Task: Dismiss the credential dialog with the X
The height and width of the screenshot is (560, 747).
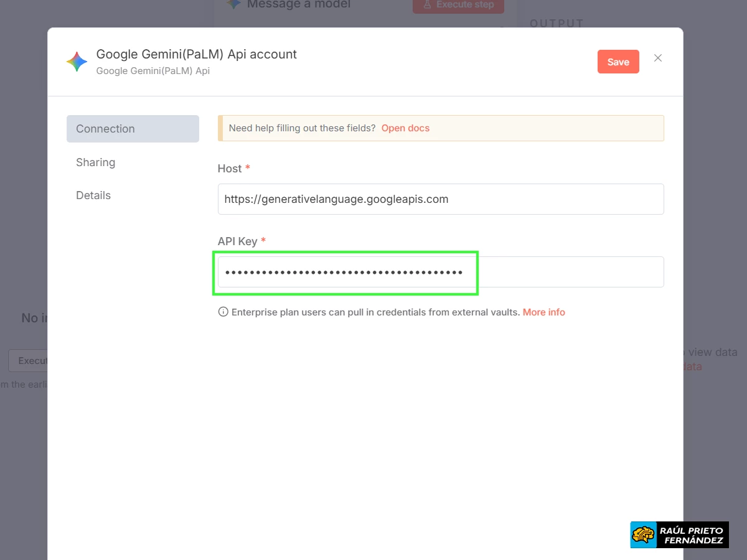Action: click(657, 58)
